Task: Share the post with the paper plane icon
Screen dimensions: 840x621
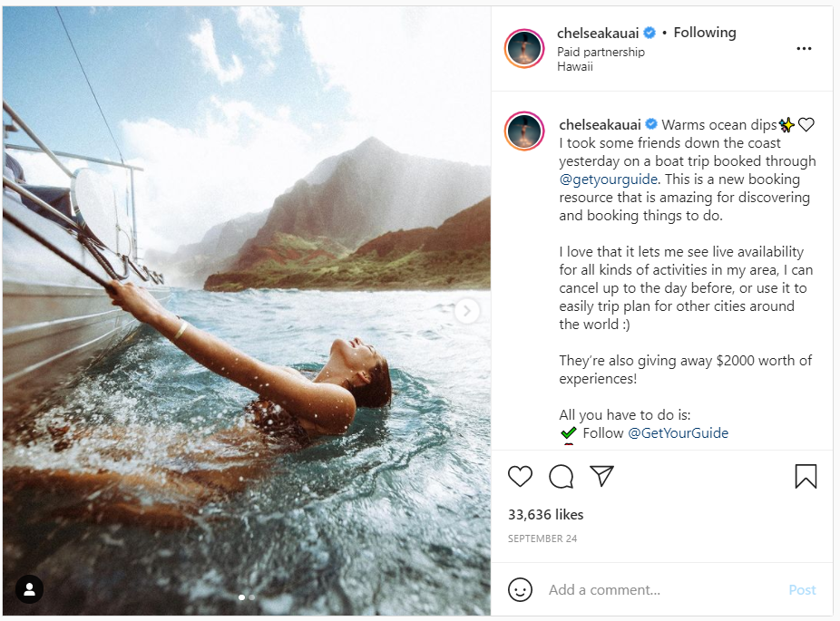Action: click(x=602, y=476)
